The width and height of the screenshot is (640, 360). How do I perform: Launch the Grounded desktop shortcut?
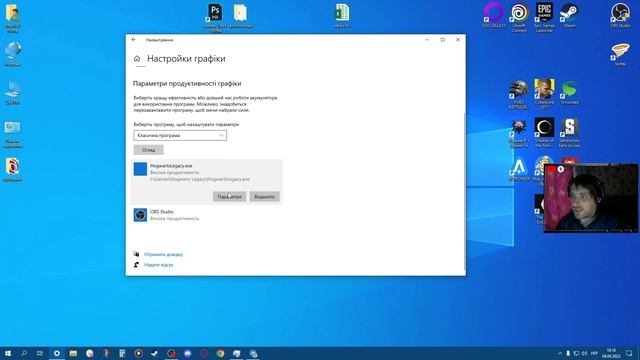(x=569, y=92)
